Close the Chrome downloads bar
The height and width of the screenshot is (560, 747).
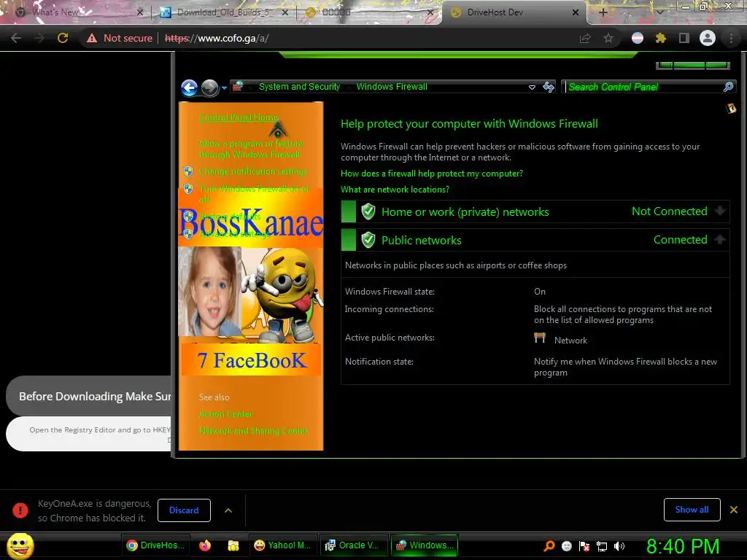tap(734, 510)
